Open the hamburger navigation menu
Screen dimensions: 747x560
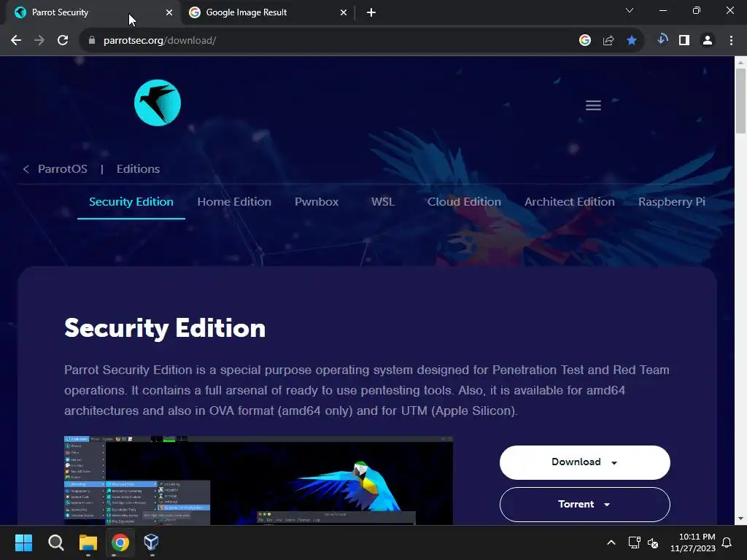tap(593, 105)
